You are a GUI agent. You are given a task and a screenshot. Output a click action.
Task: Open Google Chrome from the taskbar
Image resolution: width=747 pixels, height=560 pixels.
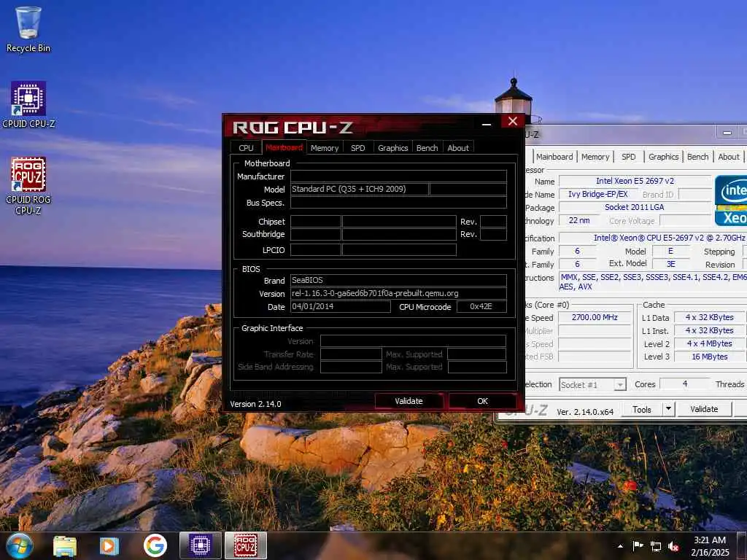click(x=155, y=545)
